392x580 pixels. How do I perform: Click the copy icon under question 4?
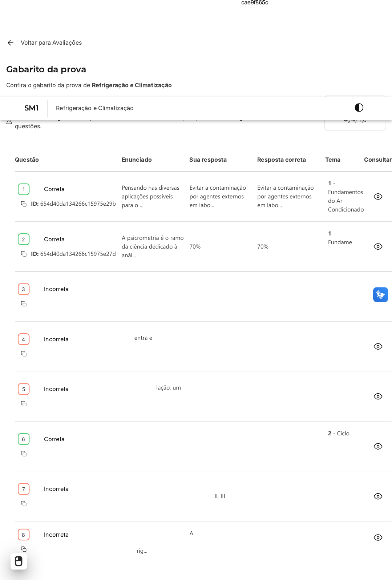pos(24,354)
